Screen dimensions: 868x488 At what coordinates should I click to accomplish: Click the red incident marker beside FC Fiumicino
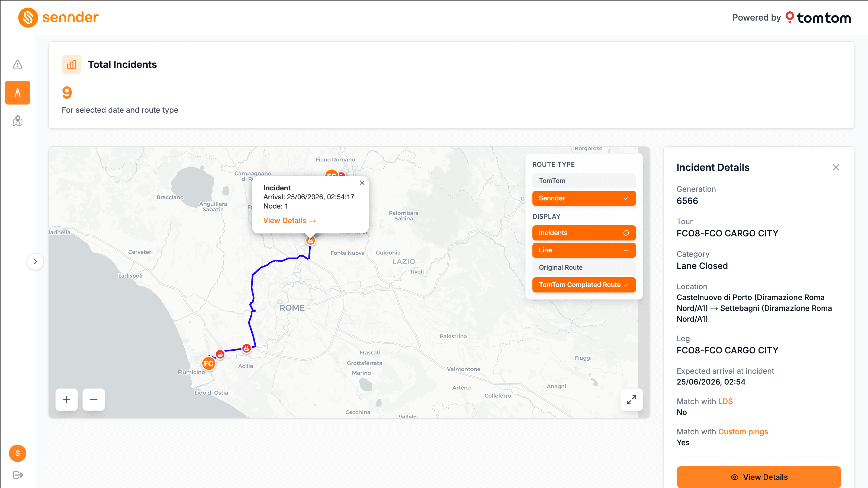click(x=220, y=354)
